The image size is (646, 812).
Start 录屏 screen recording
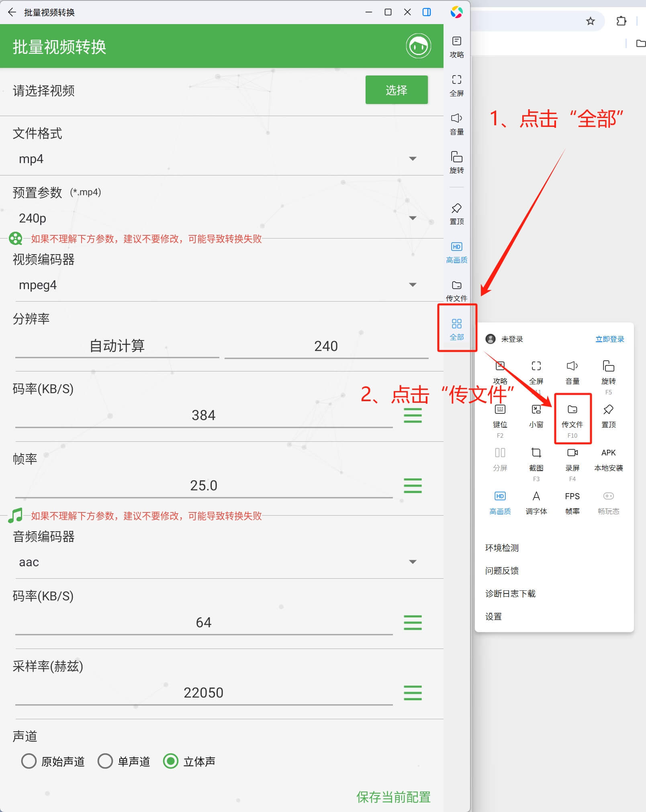572,459
